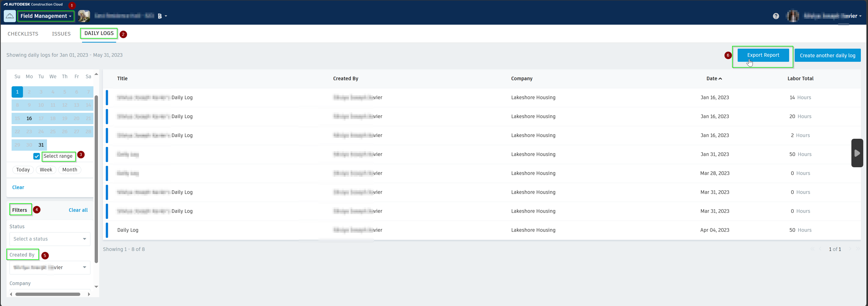Open the Created By filter dropdown

[x=50, y=267]
